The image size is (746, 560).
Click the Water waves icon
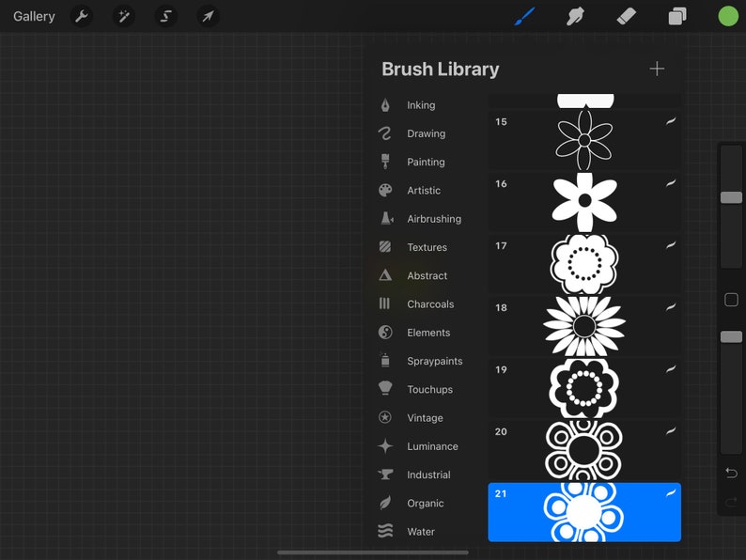385,531
